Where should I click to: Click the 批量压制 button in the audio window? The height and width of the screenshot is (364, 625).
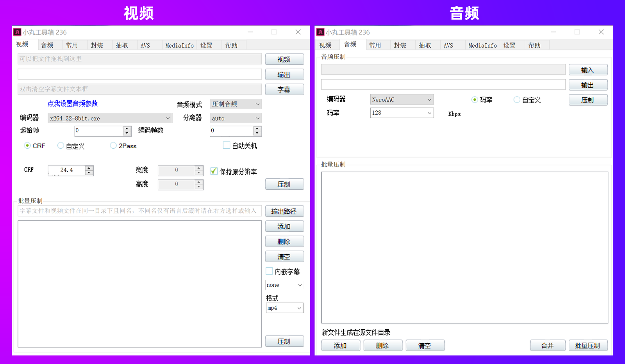click(x=588, y=345)
